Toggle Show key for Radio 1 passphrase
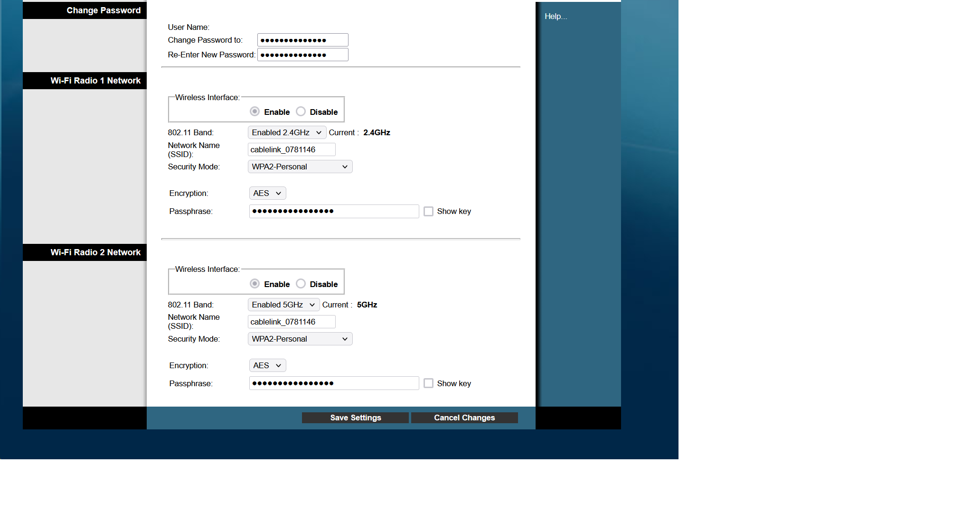The width and height of the screenshot is (980, 520). pos(428,211)
